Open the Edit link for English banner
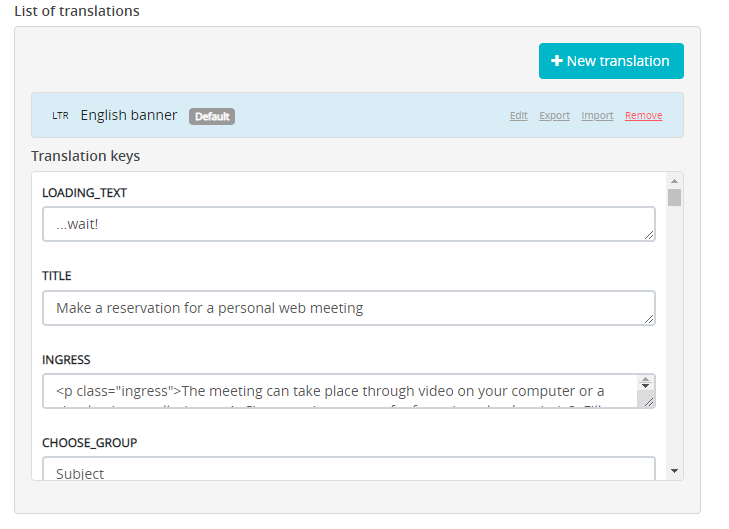The image size is (729, 529). 518,116
